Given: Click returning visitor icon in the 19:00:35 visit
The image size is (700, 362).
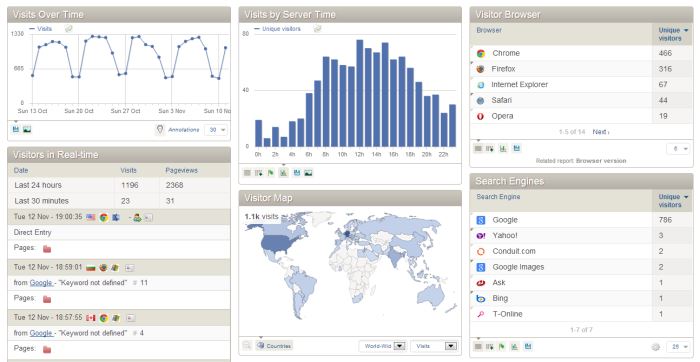Looking at the screenshot, I should pyautogui.click(x=137, y=218).
